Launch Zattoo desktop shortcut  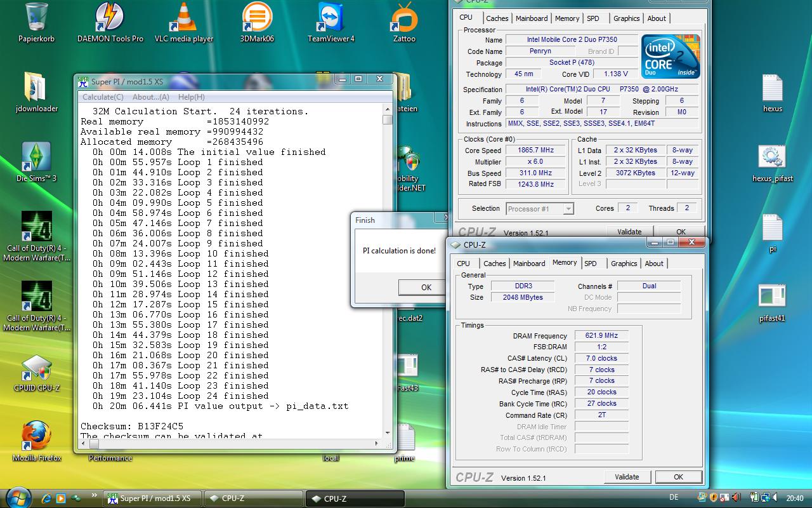coord(404,23)
